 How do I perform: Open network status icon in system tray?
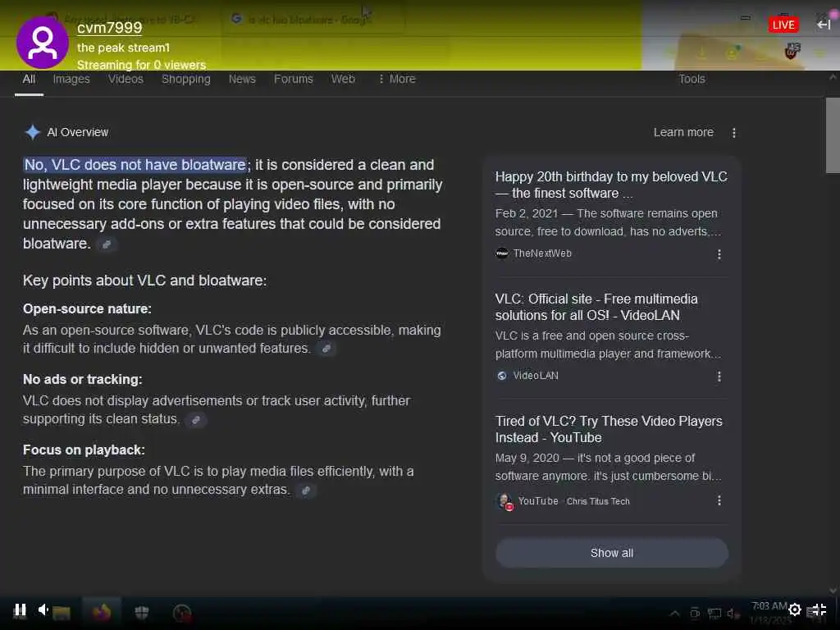tap(714, 614)
